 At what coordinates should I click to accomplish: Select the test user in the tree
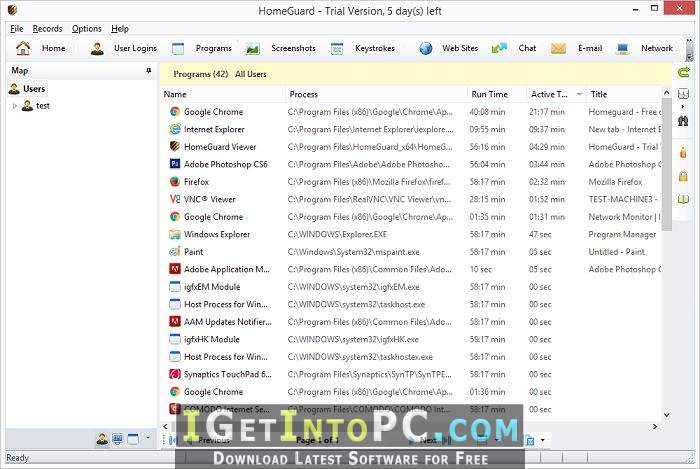click(37, 106)
